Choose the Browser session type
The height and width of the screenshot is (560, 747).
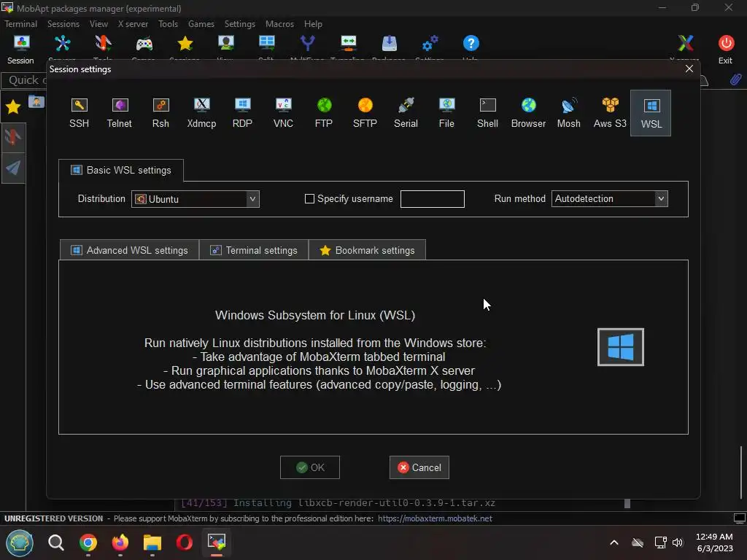528,113
